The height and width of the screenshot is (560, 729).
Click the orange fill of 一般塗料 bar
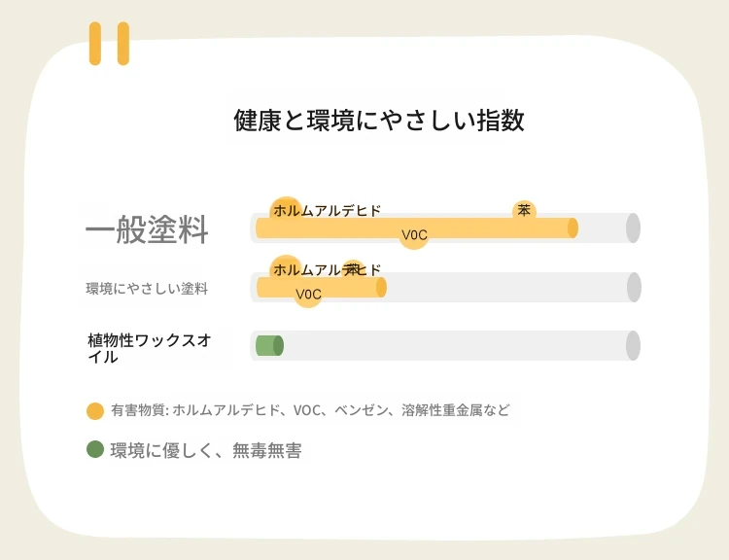click(x=417, y=227)
